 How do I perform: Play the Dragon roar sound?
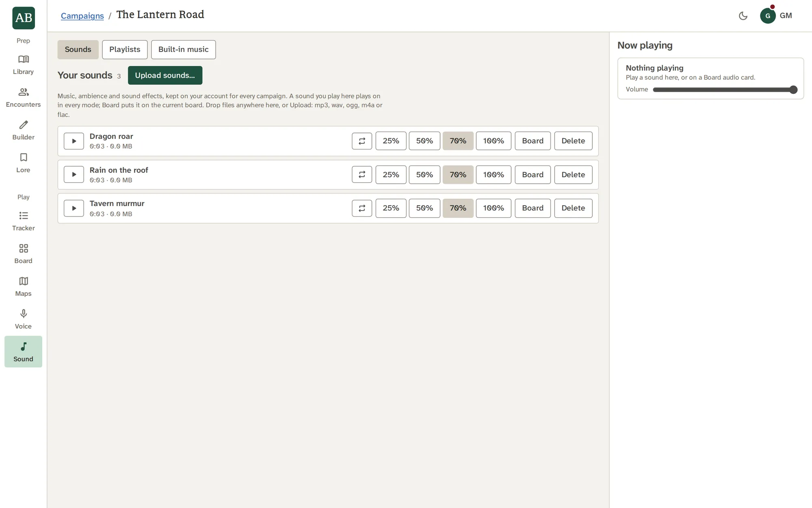coord(74,141)
